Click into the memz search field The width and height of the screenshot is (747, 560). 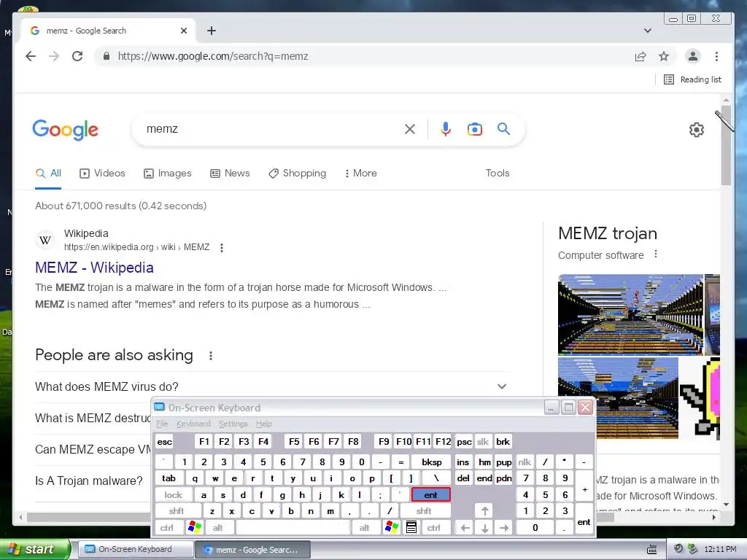(271, 129)
